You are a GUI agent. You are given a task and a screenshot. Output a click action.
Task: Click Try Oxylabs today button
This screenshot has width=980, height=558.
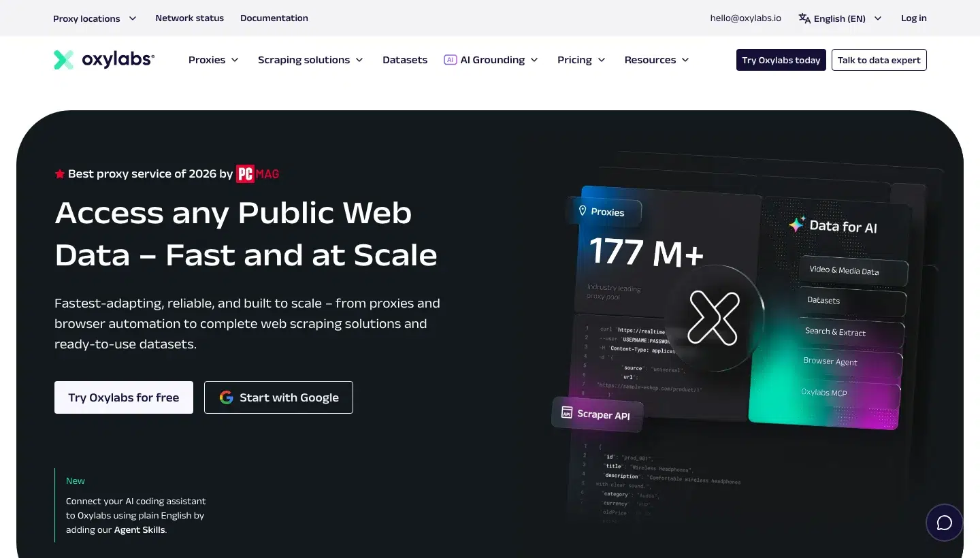pos(781,60)
